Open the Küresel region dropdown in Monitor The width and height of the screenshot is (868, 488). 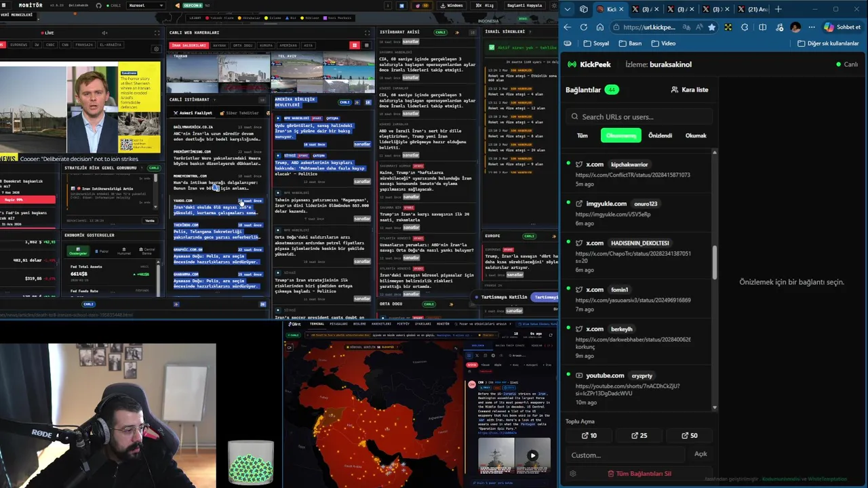[146, 5]
